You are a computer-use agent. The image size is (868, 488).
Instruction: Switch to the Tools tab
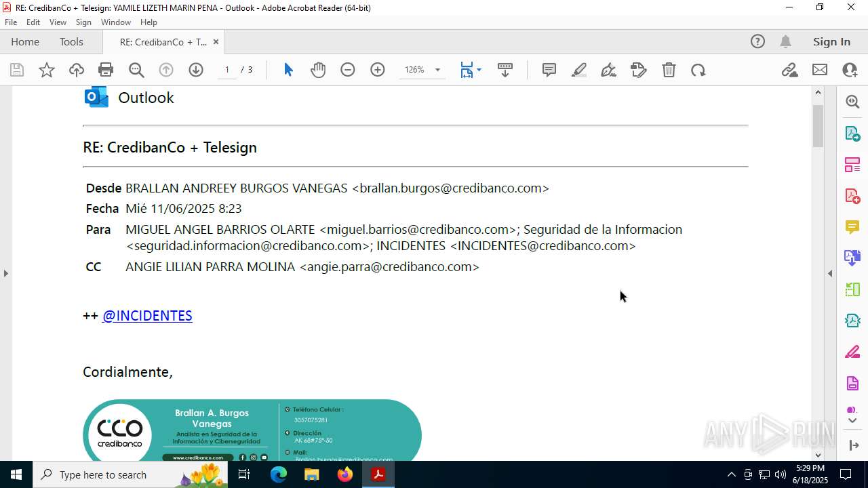click(71, 41)
